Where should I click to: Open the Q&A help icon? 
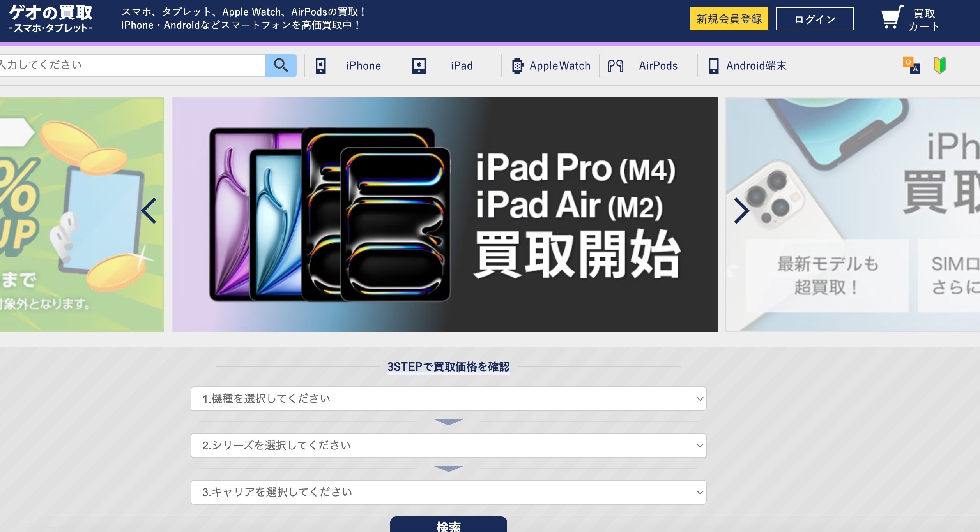(911, 65)
